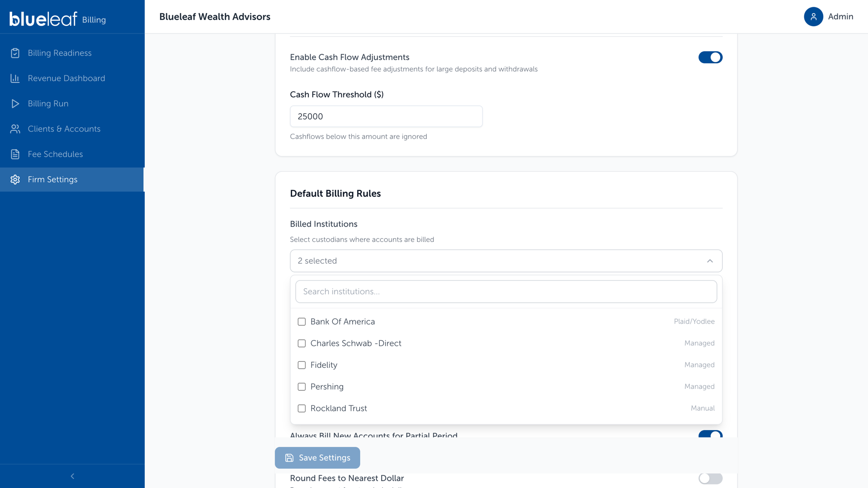The height and width of the screenshot is (488, 868).
Task: Click the 'Rockland Trust' institution name
Action: (339, 408)
